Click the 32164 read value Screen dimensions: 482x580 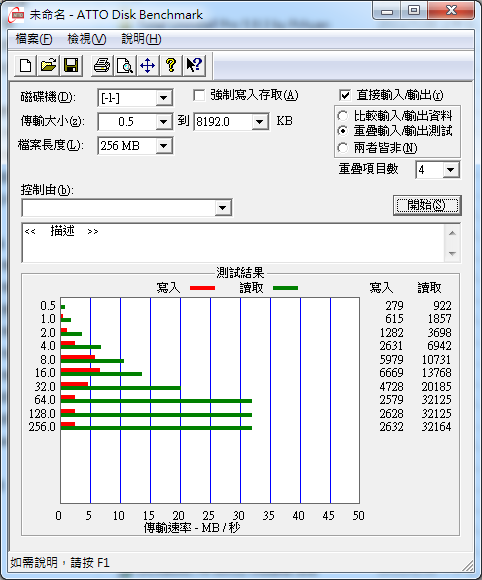pos(437,427)
